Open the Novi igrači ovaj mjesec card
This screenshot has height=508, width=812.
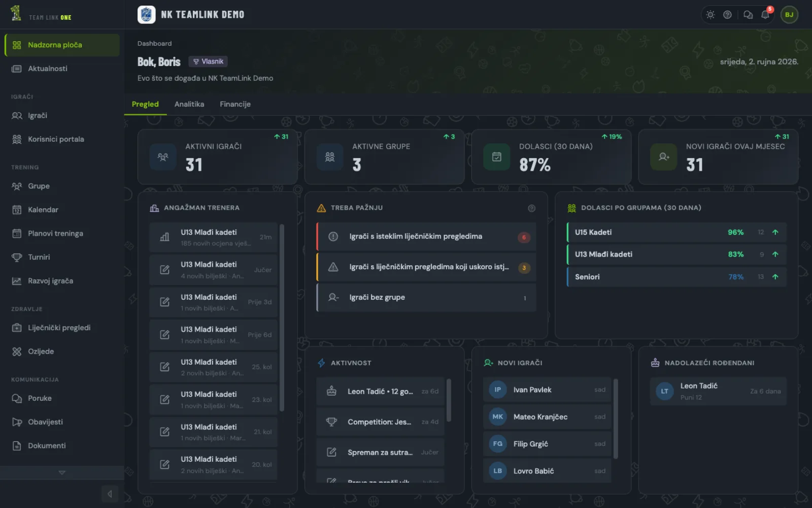pos(718,157)
